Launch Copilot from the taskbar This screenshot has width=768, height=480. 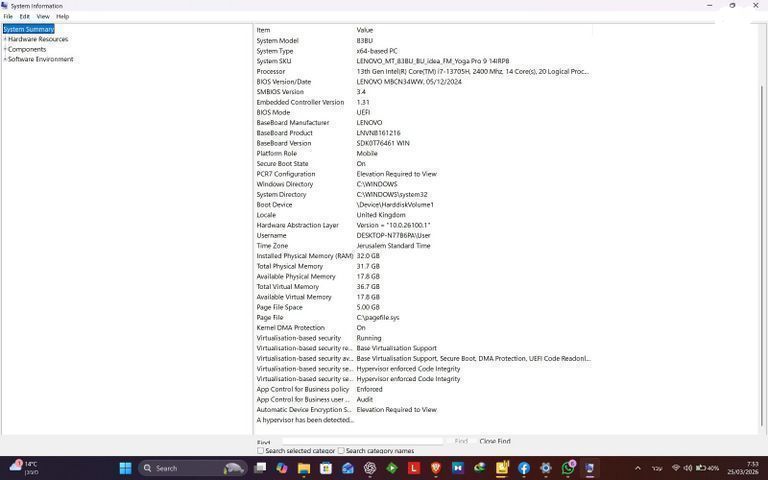pyautogui.click(x=282, y=468)
